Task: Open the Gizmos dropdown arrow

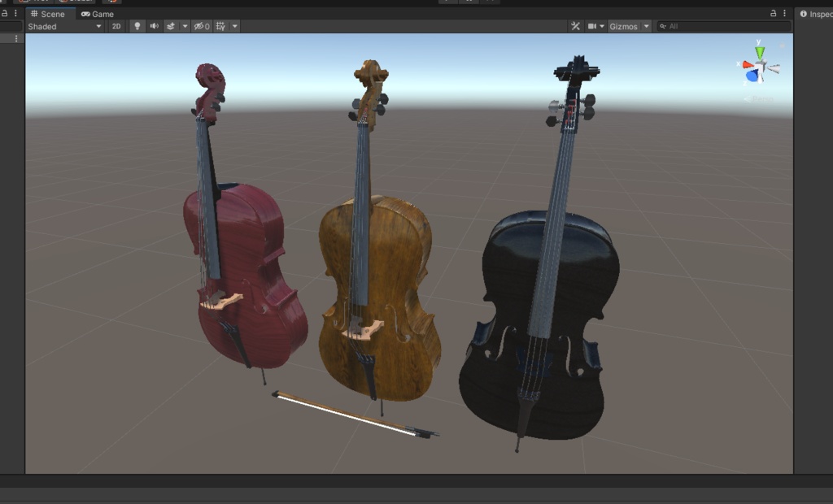Action: (645, 25)
